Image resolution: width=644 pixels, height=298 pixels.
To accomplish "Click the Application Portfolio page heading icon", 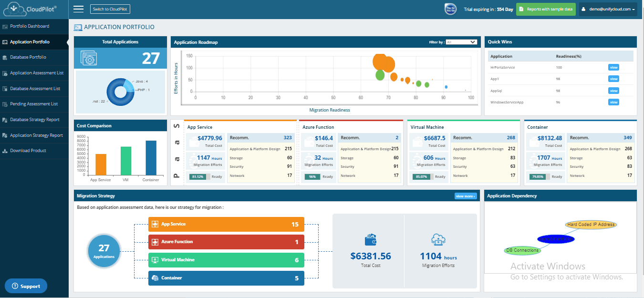I will 78,28.
